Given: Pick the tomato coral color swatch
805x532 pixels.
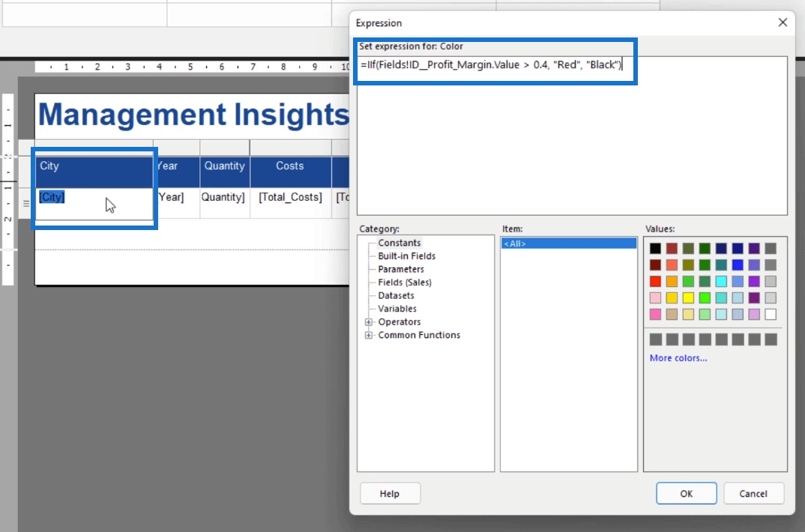Looking at the screenshot, I should [672, 265].
